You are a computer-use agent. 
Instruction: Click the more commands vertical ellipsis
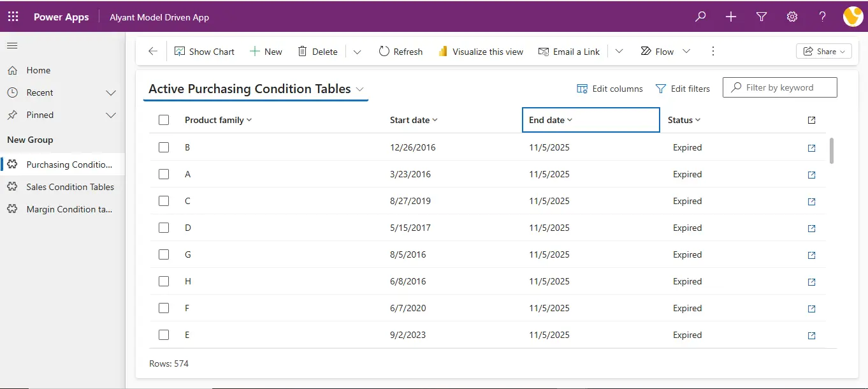[x=713, y=52]
